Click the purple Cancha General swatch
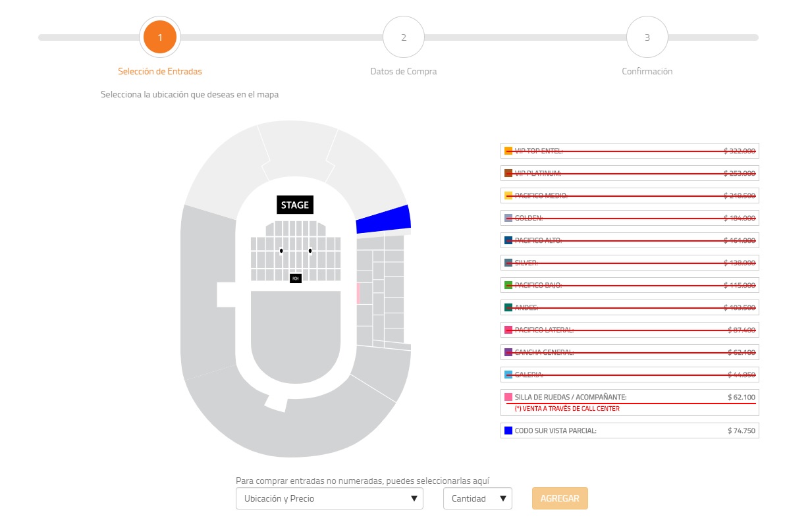 [x=508, y=352]
